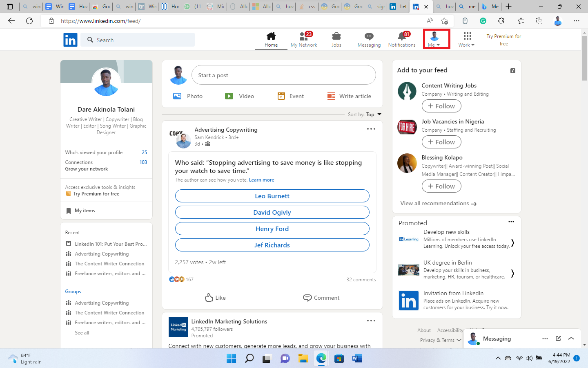Vote for David Ogilvy in the poll
588x368 pixels.
(x=272, y=212)
